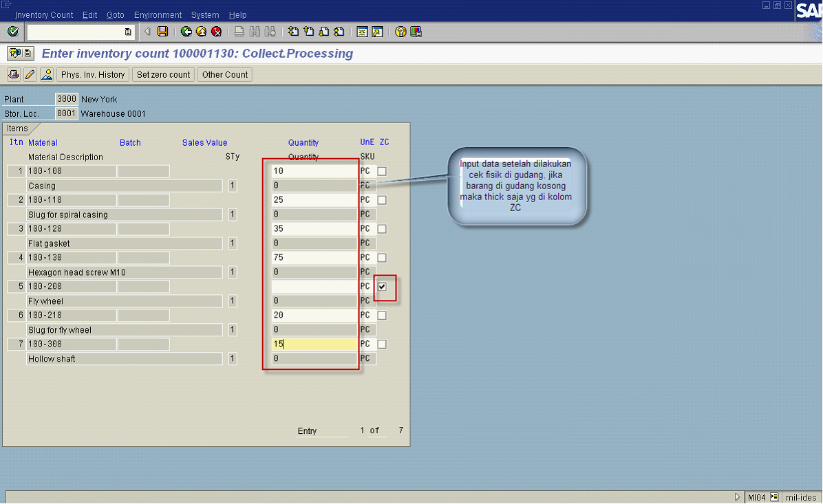Open the command field history dropdown
Image resolution: width=823 pixels, height=504 pixels.
(128, 32)
